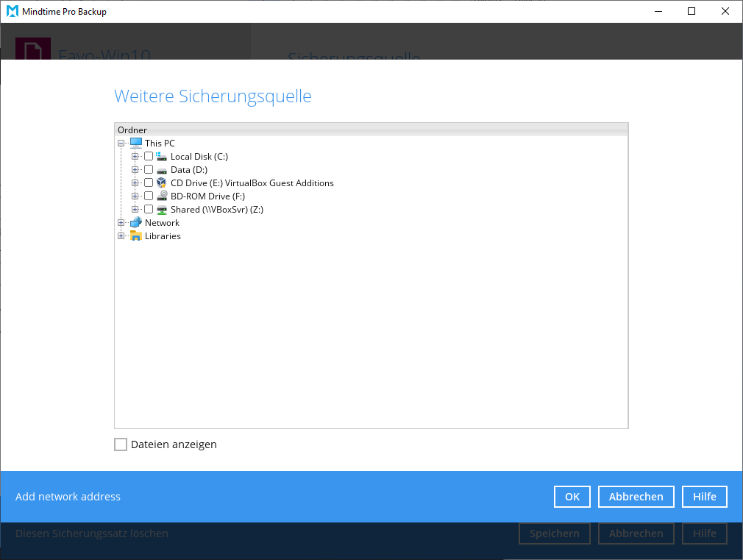Click the Data (D:) drive icon
The height and width of the screenshot is (560, 743).
[x=162, y=170]
